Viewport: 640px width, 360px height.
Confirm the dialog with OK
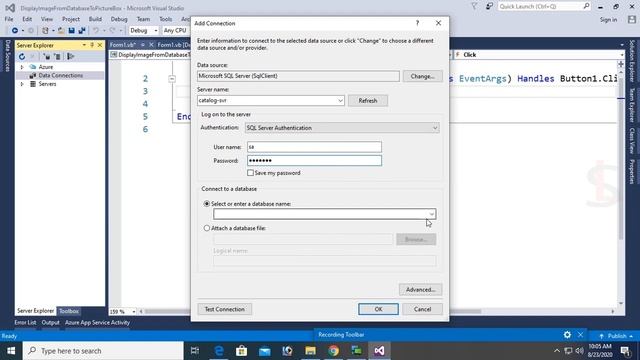click(378, 309)
